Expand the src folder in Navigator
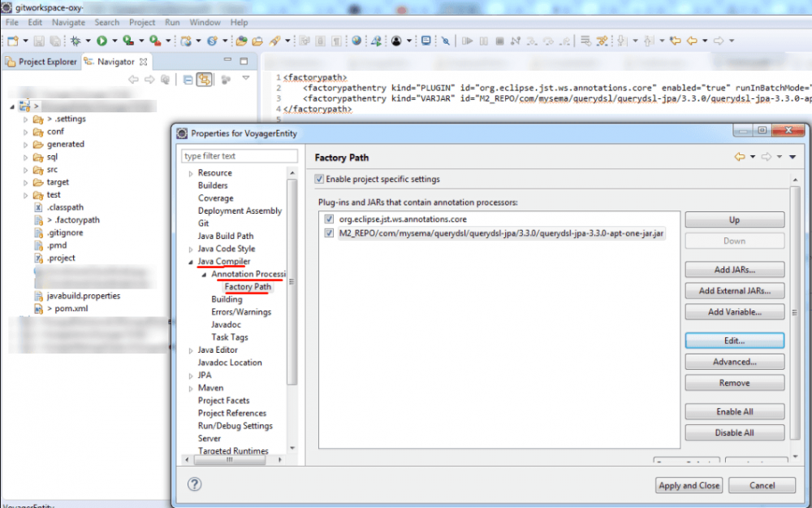The width and height of the screenshot is (812, 508). (26, 170)
